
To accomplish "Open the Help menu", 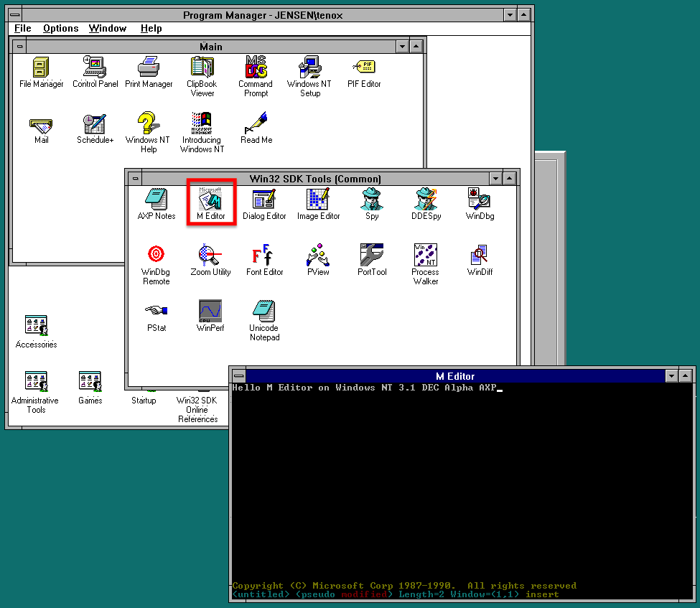I will (x=151, y=29).
